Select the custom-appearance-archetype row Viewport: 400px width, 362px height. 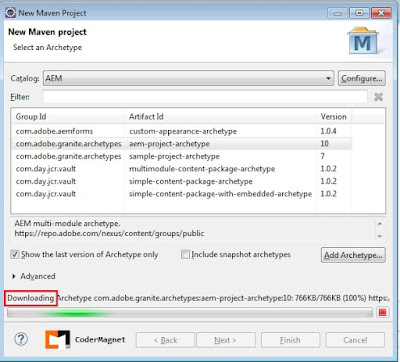182,131
